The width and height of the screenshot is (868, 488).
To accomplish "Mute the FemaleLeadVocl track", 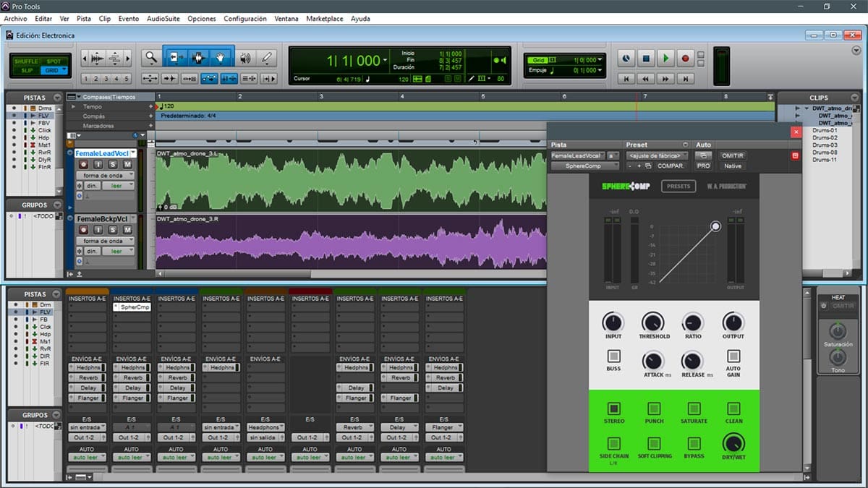I will [x=127, y=165].
